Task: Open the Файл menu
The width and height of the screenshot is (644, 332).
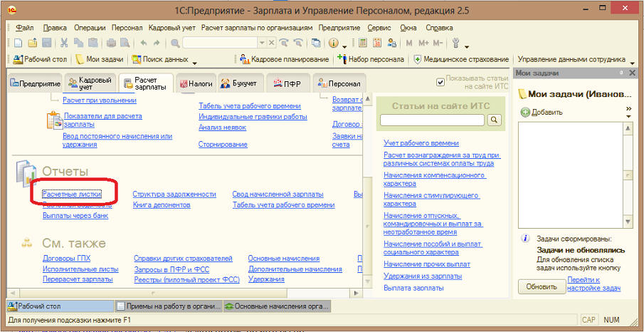Action: pos(25,28)
